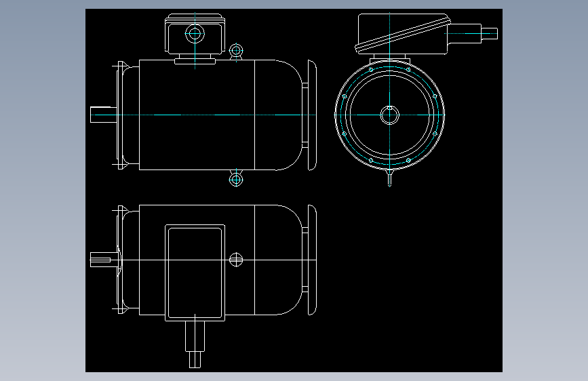Click the keyed output shaft in top view

[x=104, y=260]
